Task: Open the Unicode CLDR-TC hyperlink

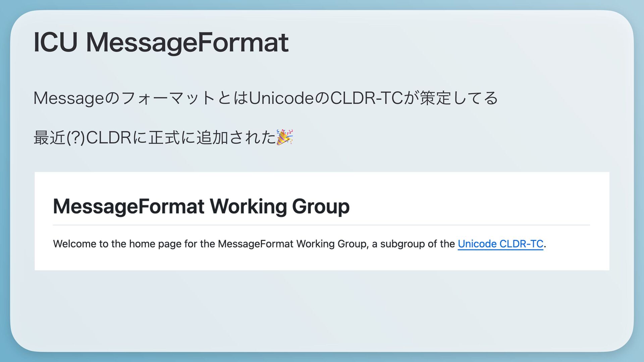Action: [x=500, y=244]
